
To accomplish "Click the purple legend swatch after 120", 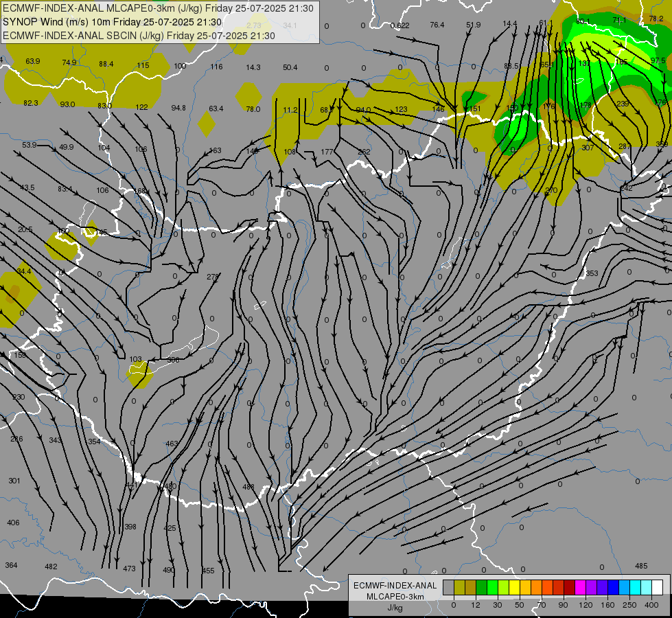I will (592, 588).
